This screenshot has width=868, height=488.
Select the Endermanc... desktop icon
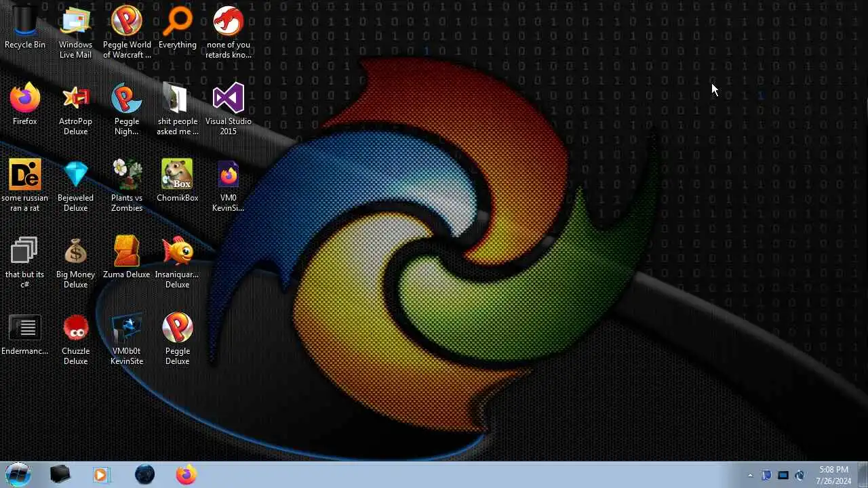click(25, 335)
